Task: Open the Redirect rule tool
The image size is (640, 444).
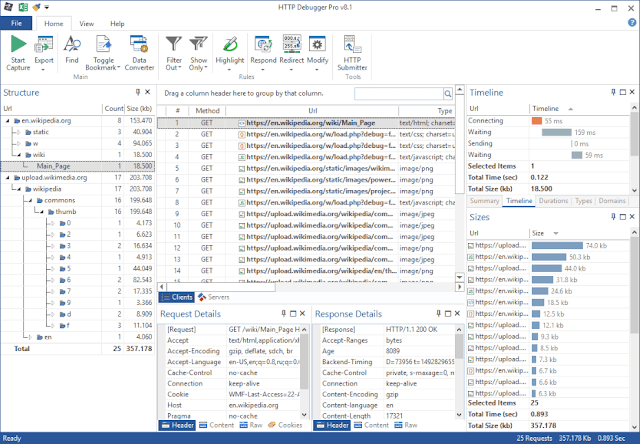Action: point(292,53)
